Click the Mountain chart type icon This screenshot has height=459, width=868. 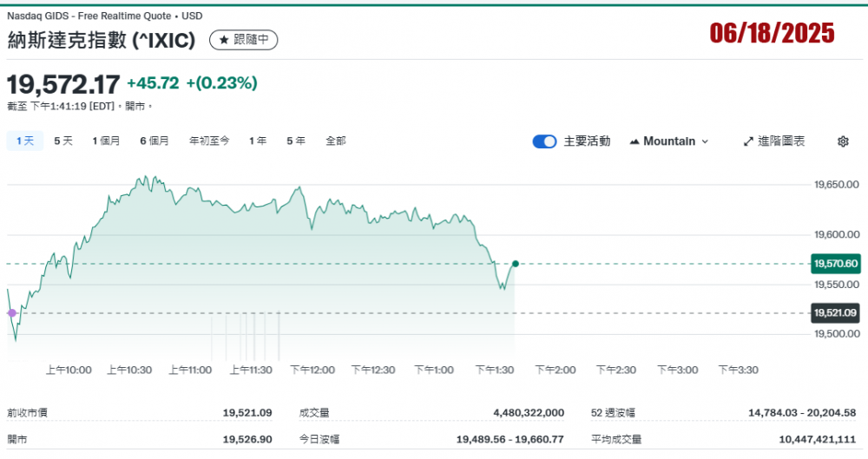(x=634, y=141)
